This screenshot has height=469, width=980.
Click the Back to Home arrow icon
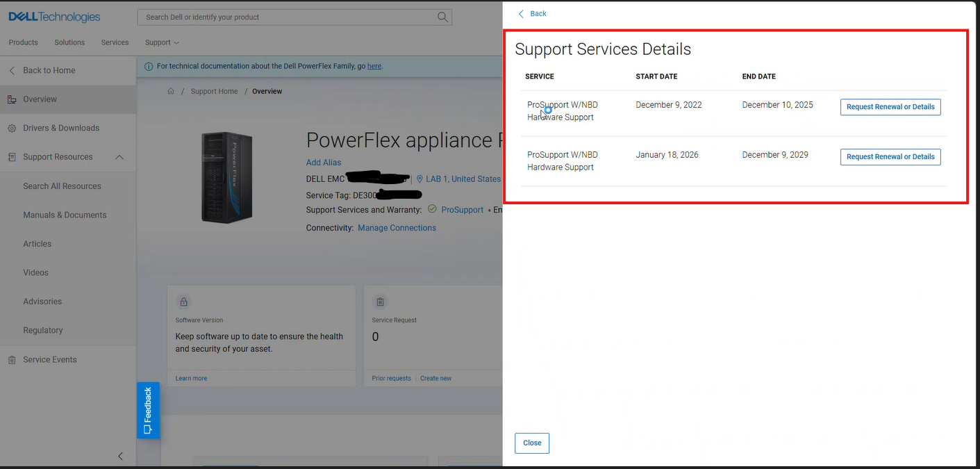point(12,70)
